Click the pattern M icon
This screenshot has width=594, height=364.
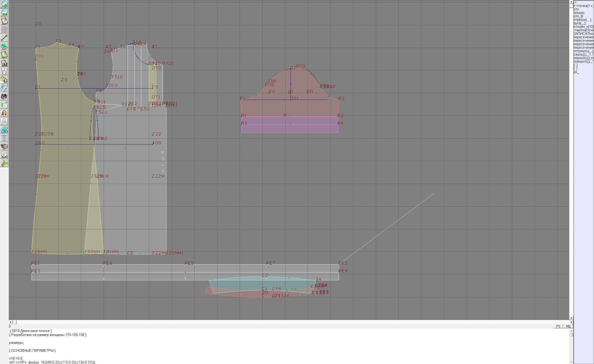[x=4, y=63]
